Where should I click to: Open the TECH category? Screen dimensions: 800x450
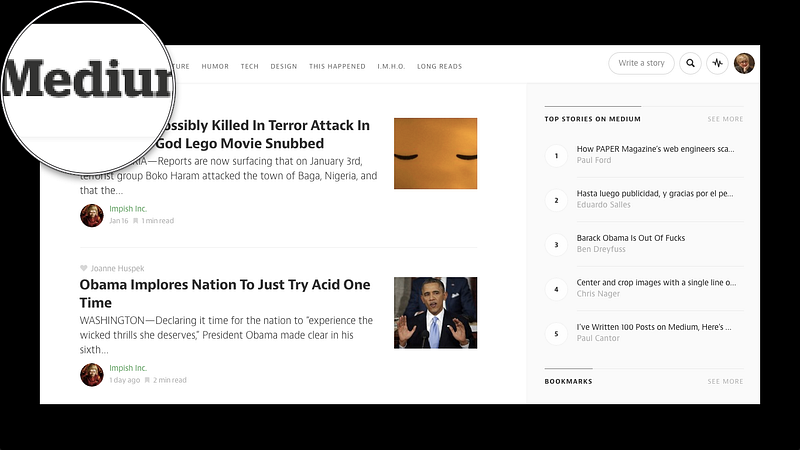pos(249,66)
